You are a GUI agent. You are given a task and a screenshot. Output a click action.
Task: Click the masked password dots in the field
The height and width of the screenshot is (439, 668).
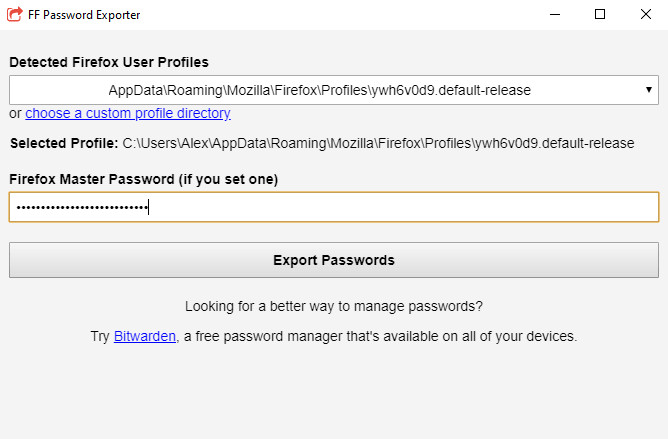click(x=80, y=207)
